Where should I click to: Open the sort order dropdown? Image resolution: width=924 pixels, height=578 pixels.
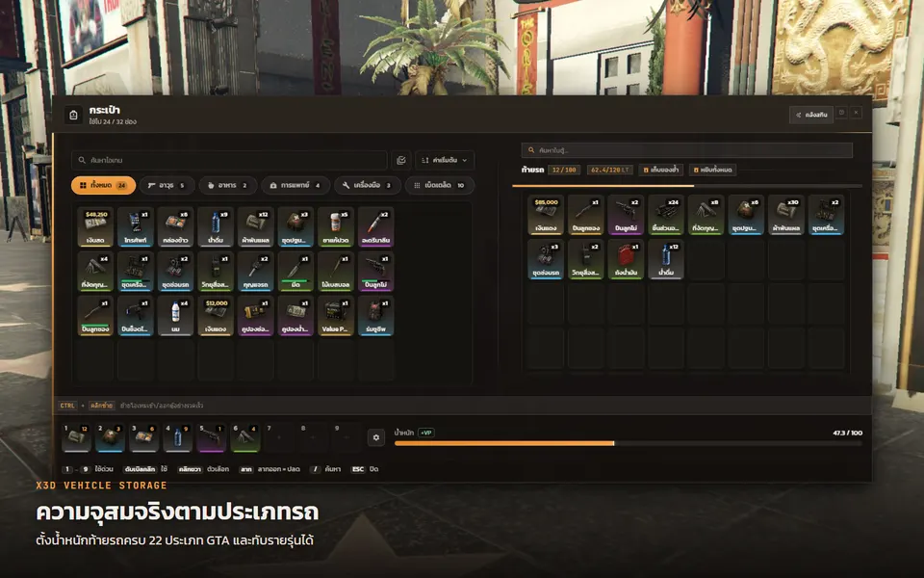click(x=445, y=160)
